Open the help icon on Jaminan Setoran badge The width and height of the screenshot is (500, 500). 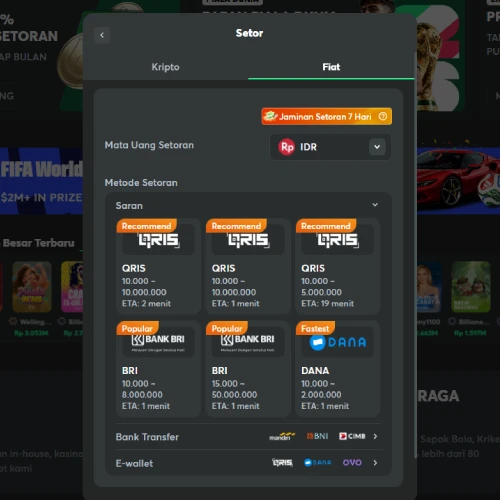(x=383, y=116)
